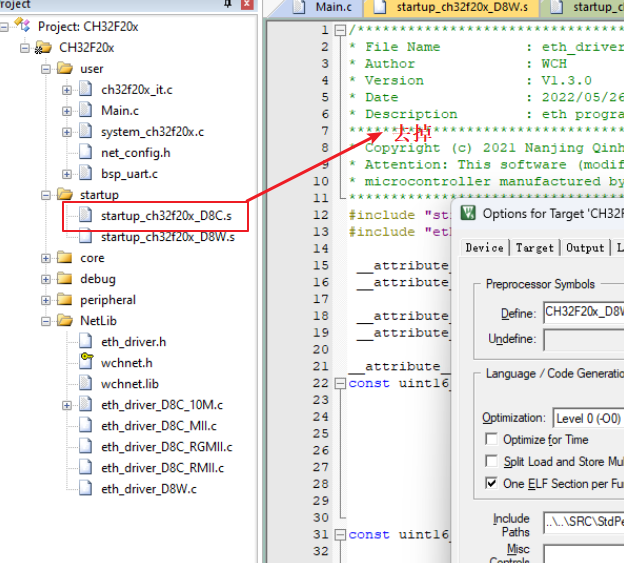This screenshot has width=624, height=563.
Task: Click the wchnet.h key file icon
Action: click(x=84, y=363)
